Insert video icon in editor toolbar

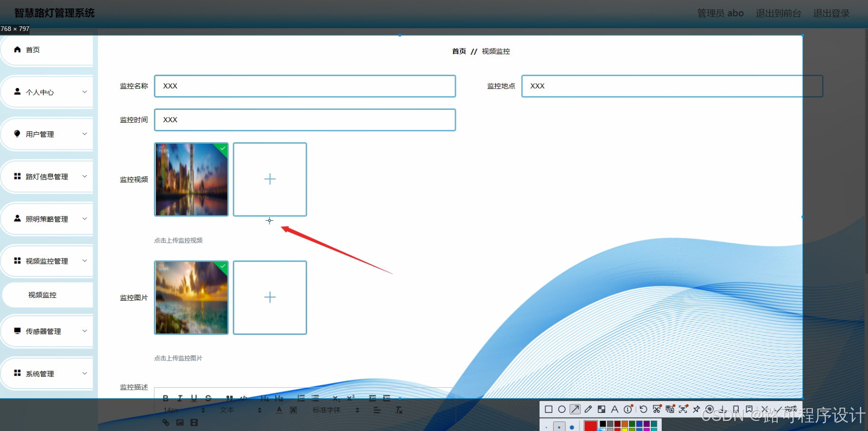(x=194, y=422)
